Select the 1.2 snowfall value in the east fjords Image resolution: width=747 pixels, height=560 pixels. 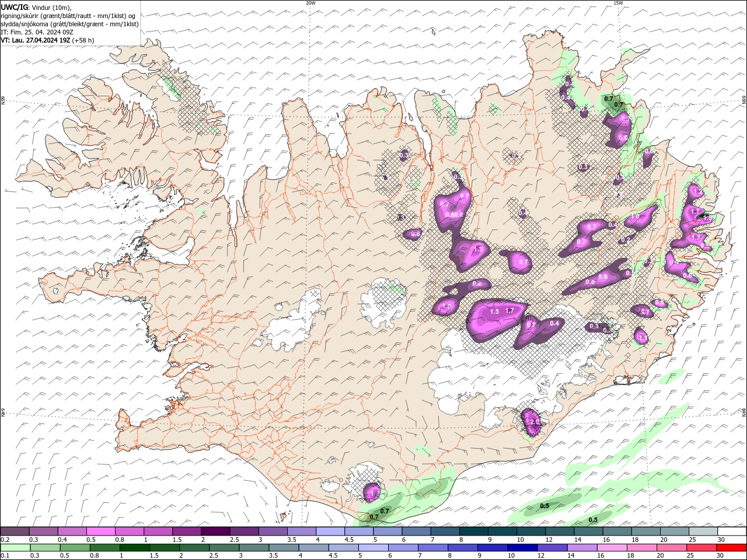698,191
